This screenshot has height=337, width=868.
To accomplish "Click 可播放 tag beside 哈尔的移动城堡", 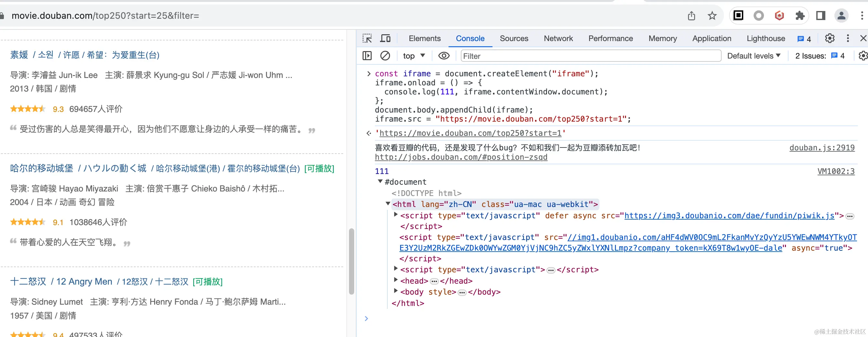I will tap(319, 168).
